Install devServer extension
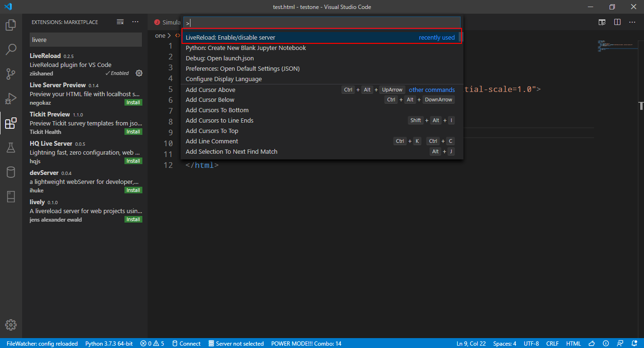Screen dimensions: 644x348 (133, 190)
